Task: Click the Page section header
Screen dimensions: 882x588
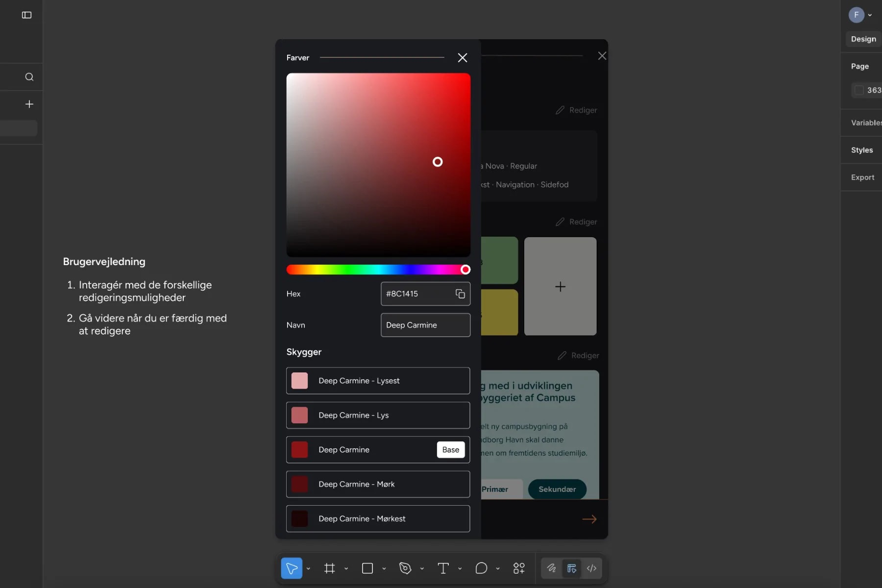Action: click(860, 66)
